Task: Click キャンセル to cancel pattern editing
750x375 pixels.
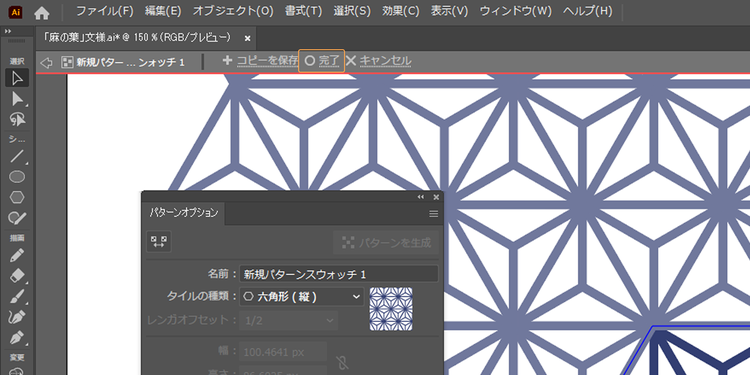Action: pyautogui.click(x=378, y=61)
